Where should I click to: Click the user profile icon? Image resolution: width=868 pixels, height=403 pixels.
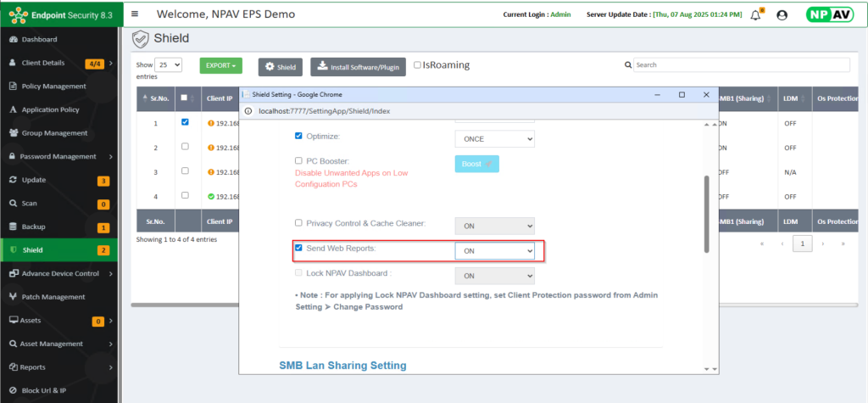[782, 15]
